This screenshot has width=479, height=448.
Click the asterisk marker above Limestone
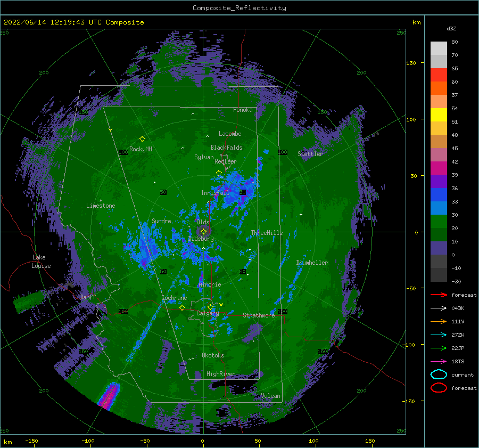click(101, 201)
